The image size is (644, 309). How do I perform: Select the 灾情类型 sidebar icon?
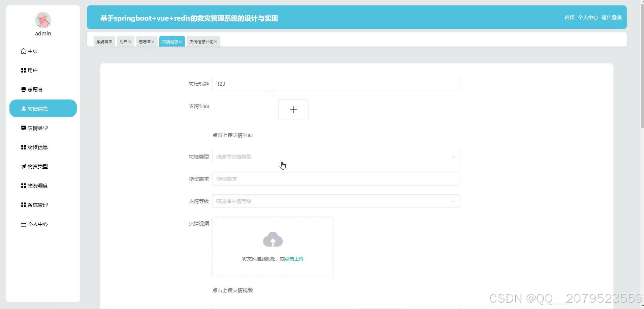[x=23, y=128]
